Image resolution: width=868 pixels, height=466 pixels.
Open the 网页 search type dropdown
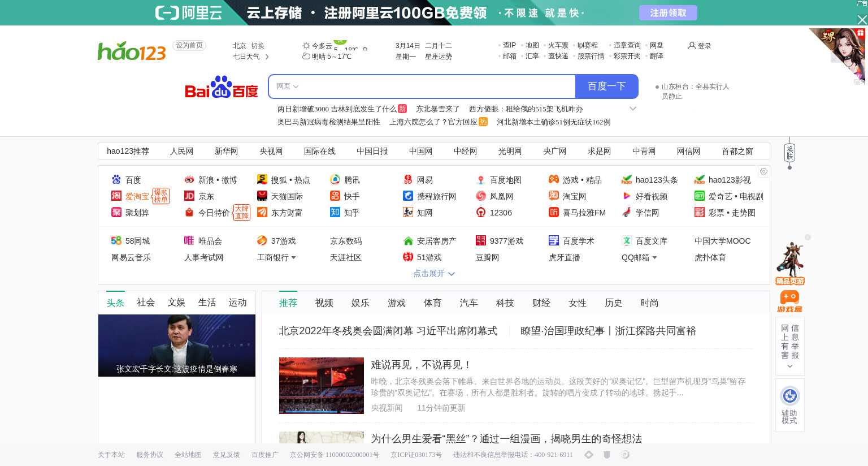coord(288,87)
